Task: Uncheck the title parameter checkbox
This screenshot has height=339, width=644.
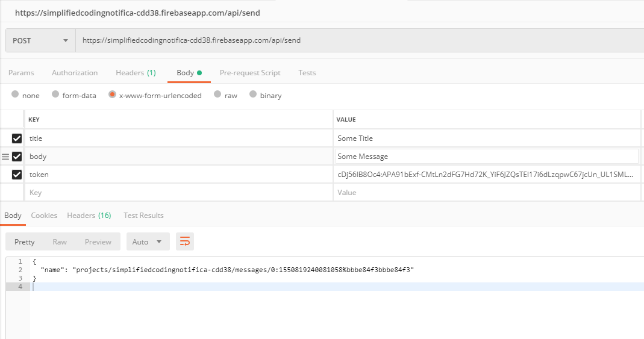Action: coord(17,138)
